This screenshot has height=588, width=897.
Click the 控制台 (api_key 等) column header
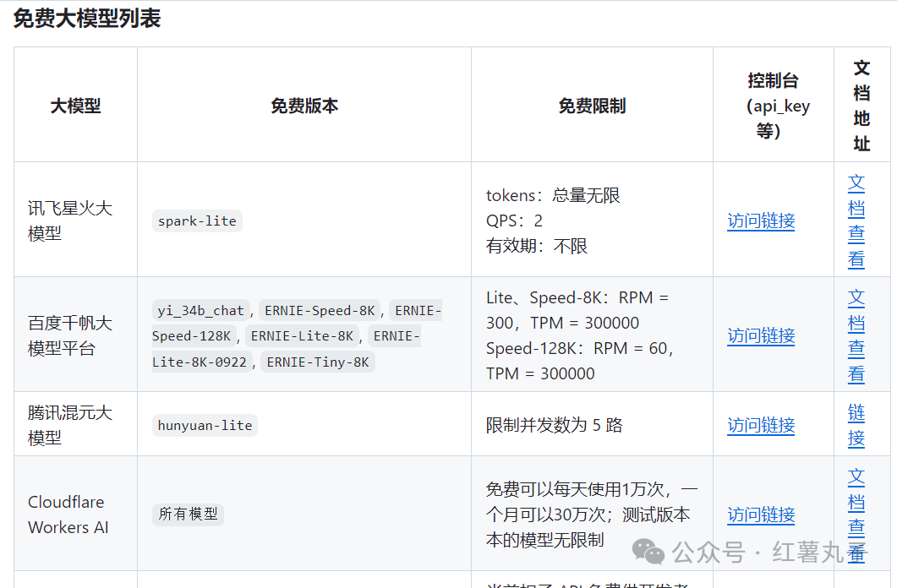point(774,106)
